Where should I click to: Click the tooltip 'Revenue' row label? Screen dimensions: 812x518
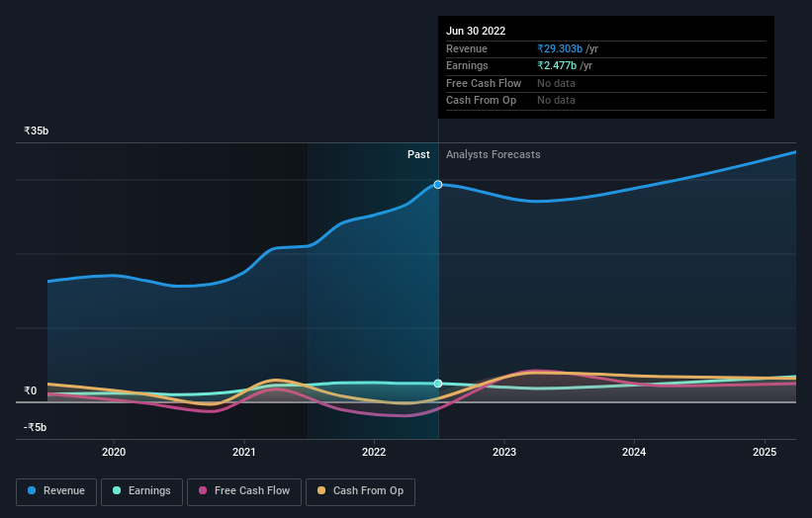click(x=467, y=48)
